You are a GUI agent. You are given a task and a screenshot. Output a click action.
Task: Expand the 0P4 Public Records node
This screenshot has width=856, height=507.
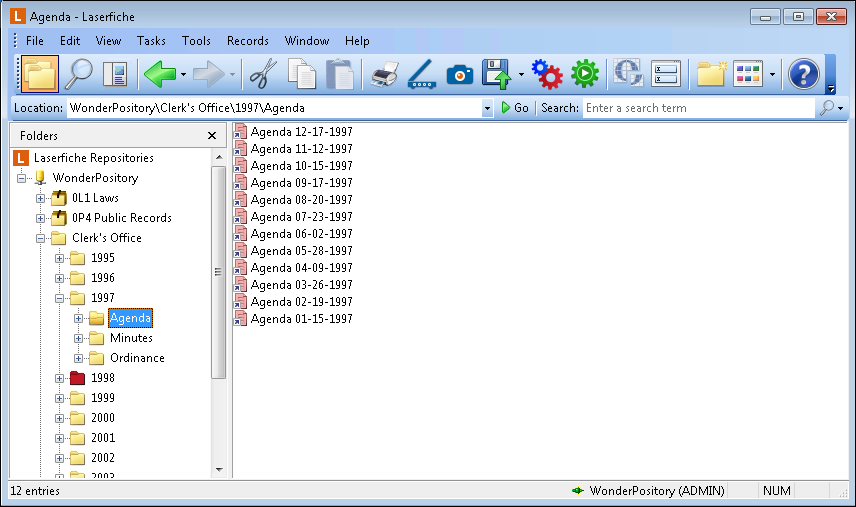[x=40, y=218]
